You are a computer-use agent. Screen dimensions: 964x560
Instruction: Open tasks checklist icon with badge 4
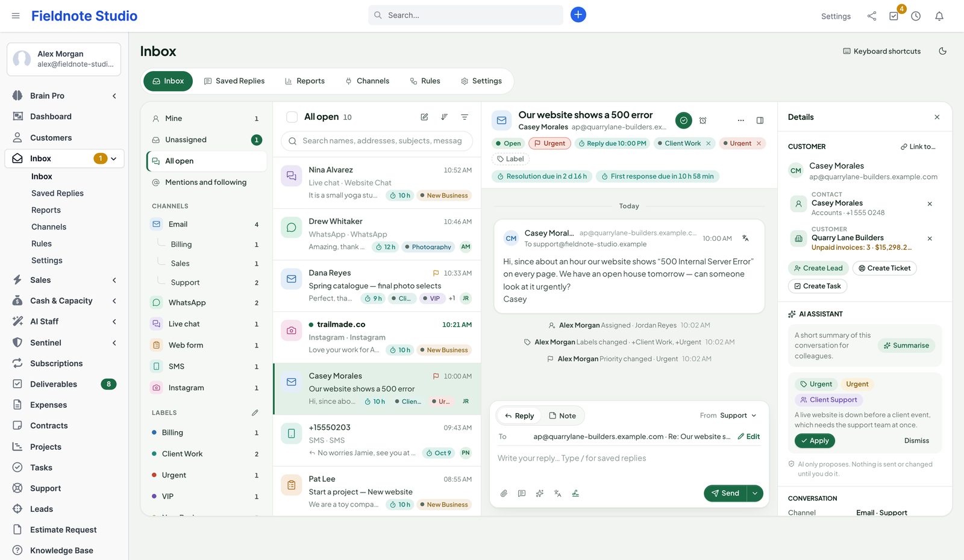click(x=894, y=16)
